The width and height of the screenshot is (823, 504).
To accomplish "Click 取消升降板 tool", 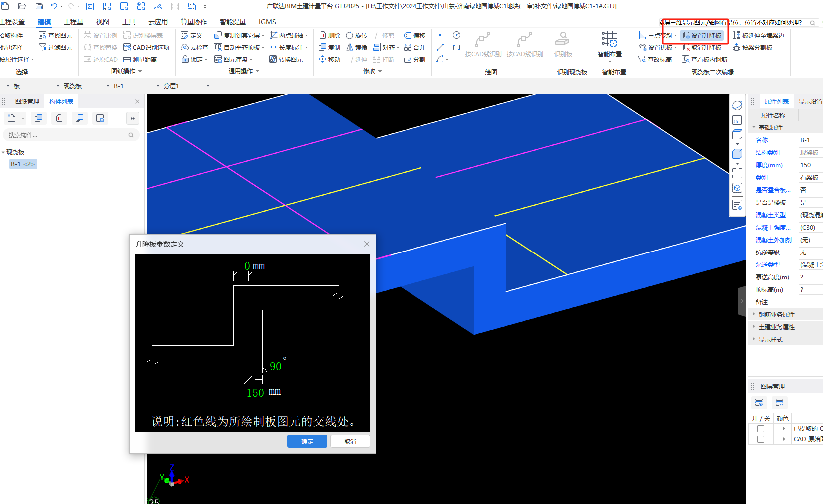I will [702, 47].
